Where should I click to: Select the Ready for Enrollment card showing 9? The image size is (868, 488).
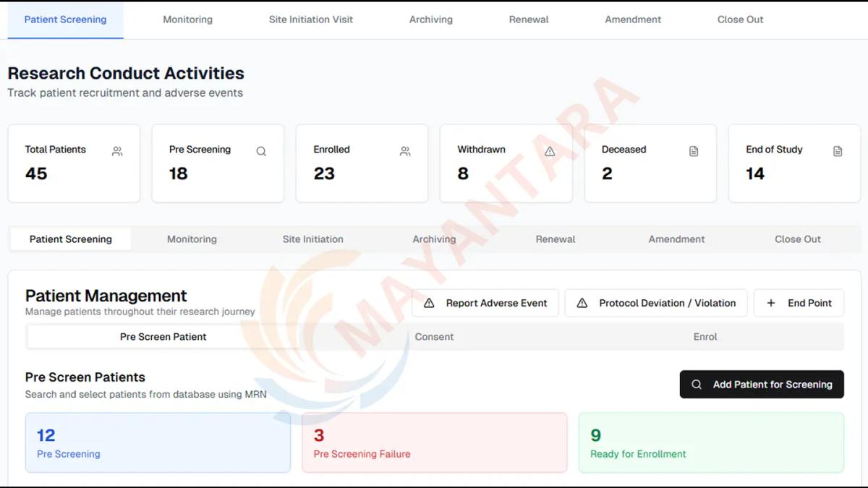(710, 442)
